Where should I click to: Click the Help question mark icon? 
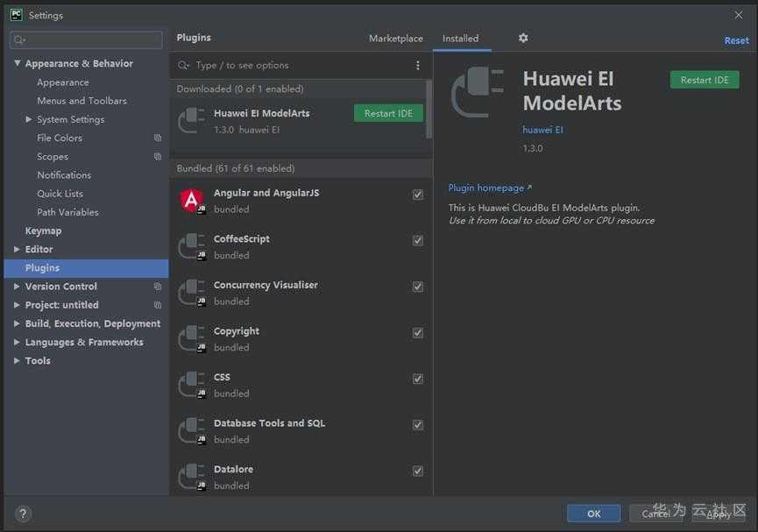click(x=23, y=514)
